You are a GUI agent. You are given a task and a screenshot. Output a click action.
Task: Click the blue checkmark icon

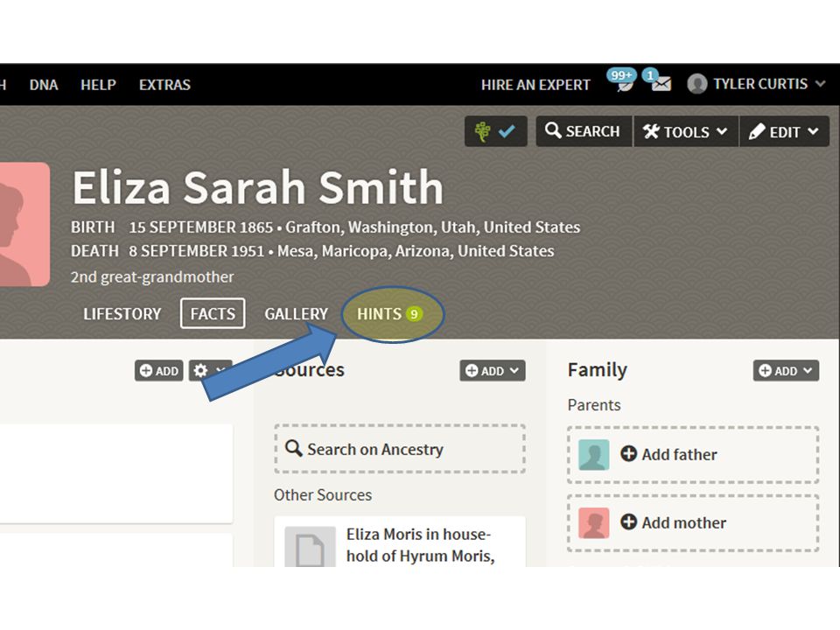click(x=507, y=130)
